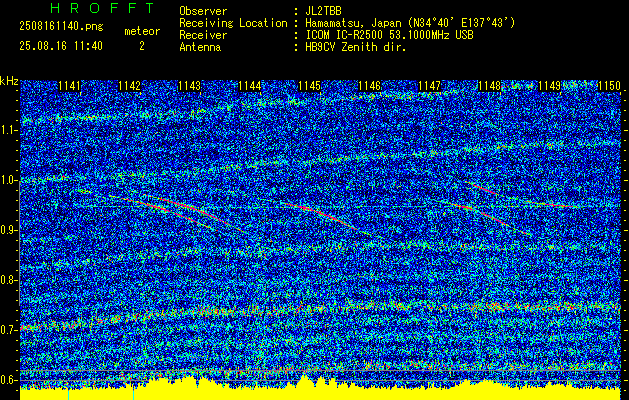Click the 1143 time marker
This screenshot has height=400, width=629.
point(189,86)
